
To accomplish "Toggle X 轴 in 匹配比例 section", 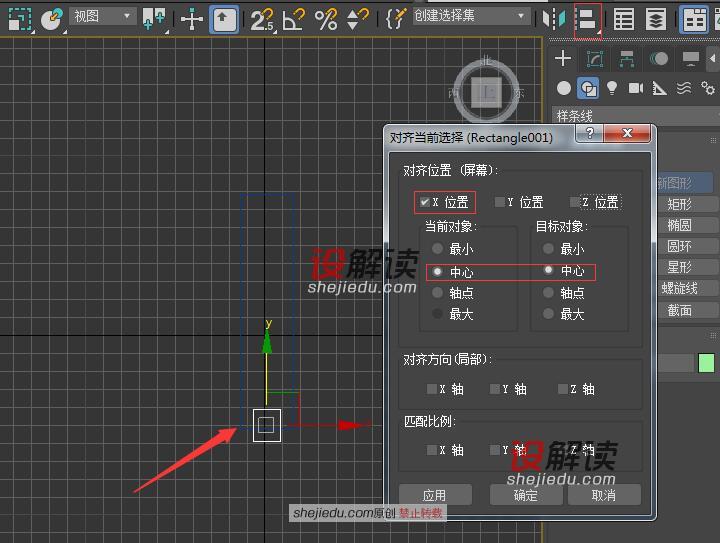I will pyautogui.click(x=432, y=450).
